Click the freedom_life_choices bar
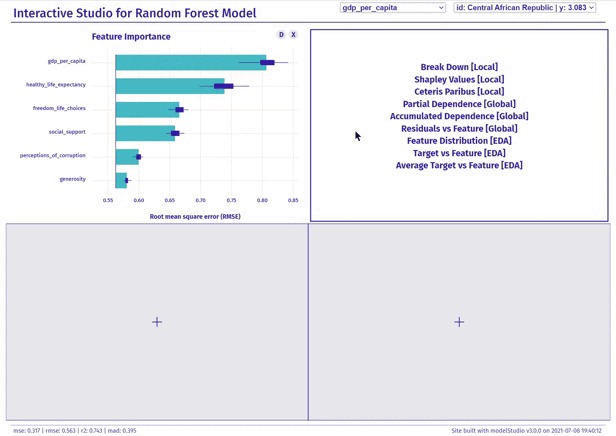The image size is (616, 436). coord(147,110)
